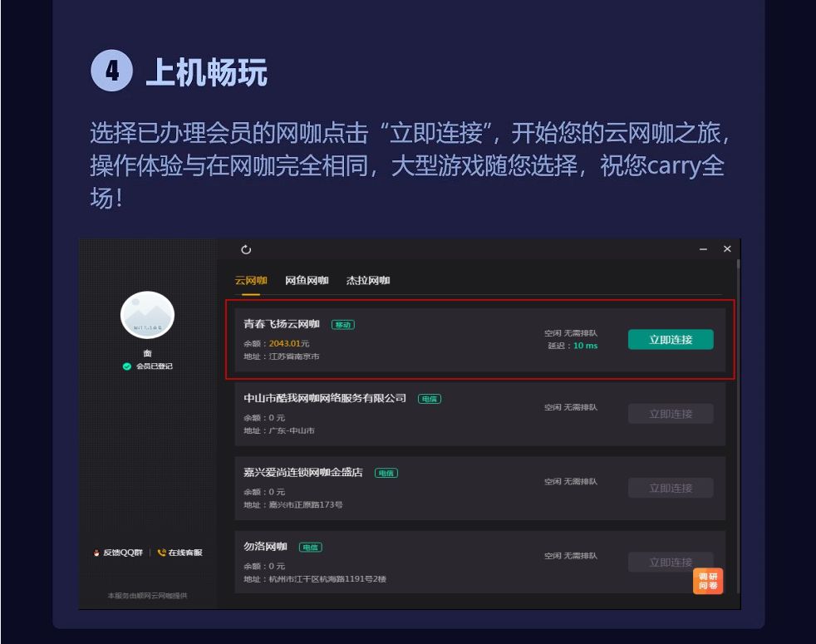The image size is (816, 644).
Task: Select the 勿洛网咖 list entry name
Action: click(265, 547)
